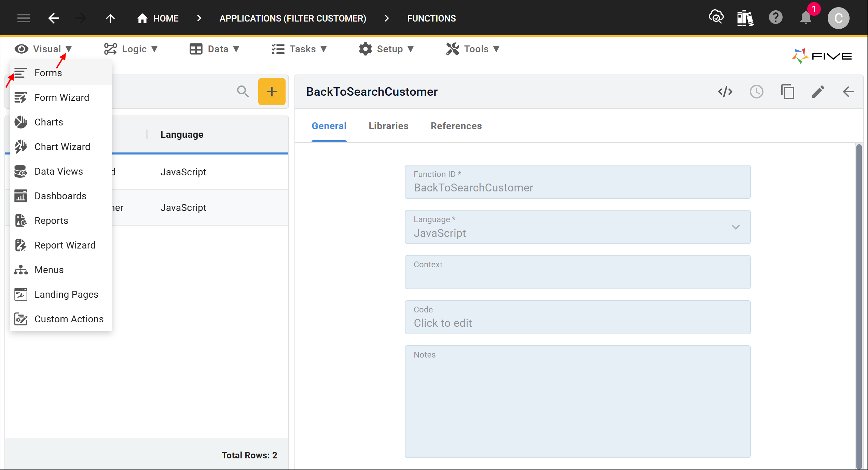This screenshot has height=470, width=868.
Task: Click the Code field to edit
Action: [577, 317]
